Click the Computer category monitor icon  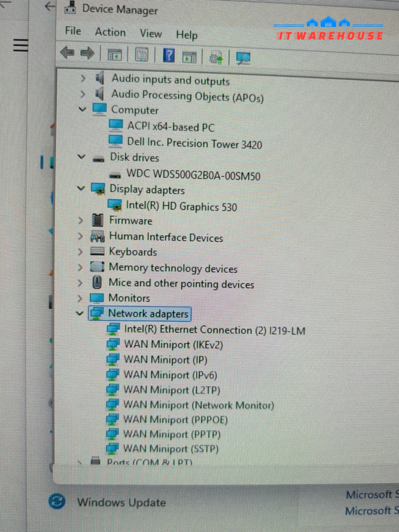coord(99,109)
